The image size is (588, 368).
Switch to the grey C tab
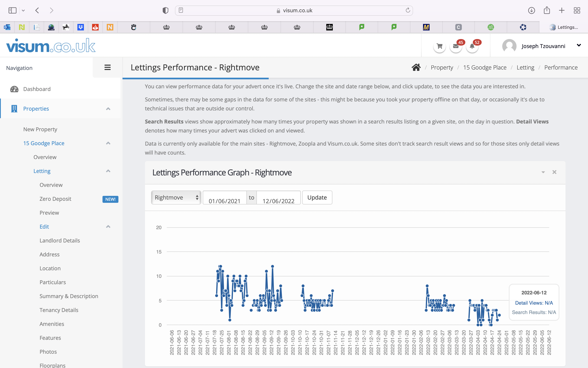[458, 27]
